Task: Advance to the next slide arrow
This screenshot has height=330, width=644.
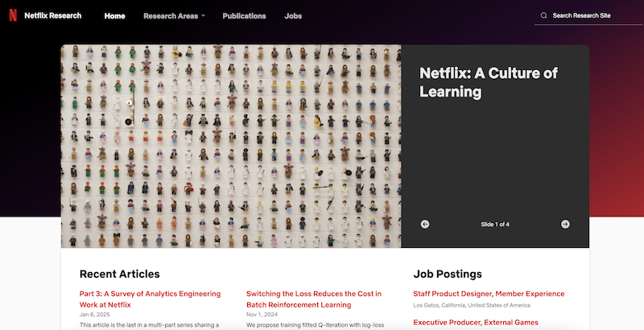Action: point(566,224)
